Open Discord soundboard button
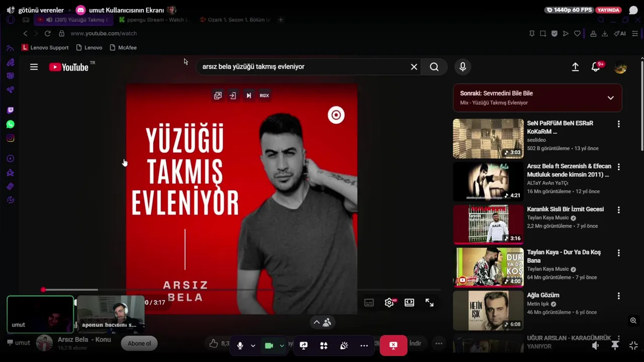 pos(344,345)
